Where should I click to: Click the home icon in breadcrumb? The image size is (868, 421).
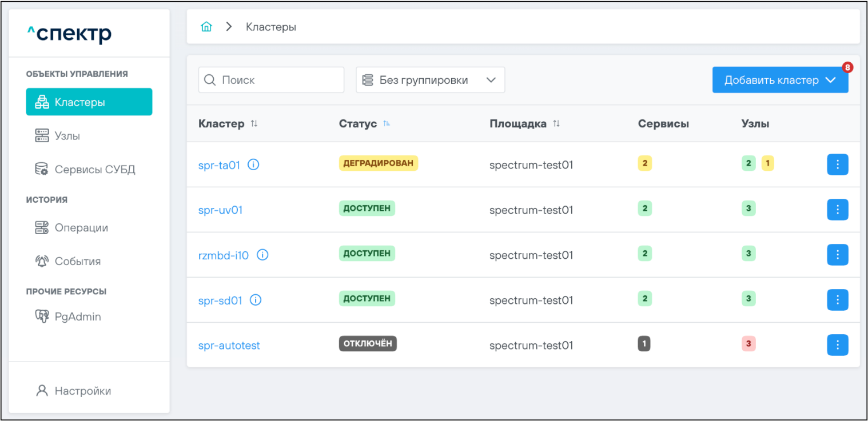pyautogui.click(x=206, y=27)
